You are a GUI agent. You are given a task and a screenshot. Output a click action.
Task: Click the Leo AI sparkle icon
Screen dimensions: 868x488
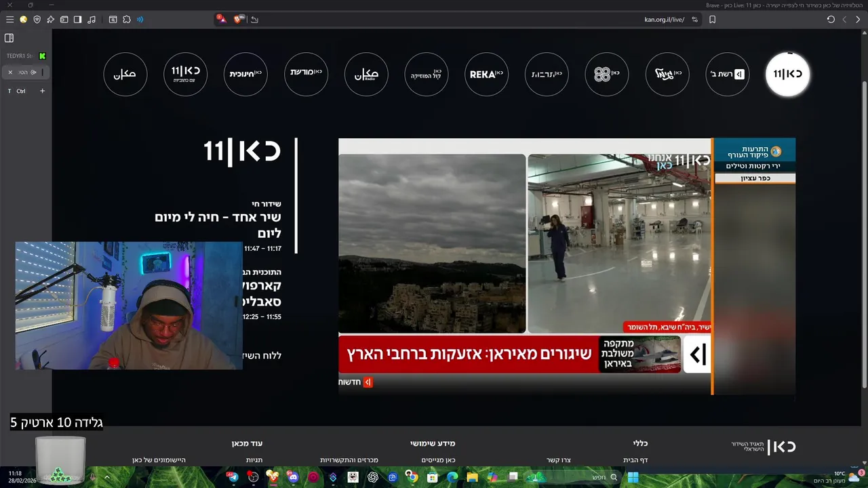50,20
